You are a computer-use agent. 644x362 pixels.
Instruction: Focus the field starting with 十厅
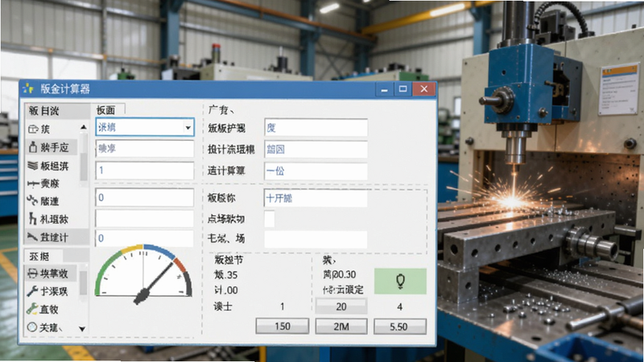pos(316,199)
